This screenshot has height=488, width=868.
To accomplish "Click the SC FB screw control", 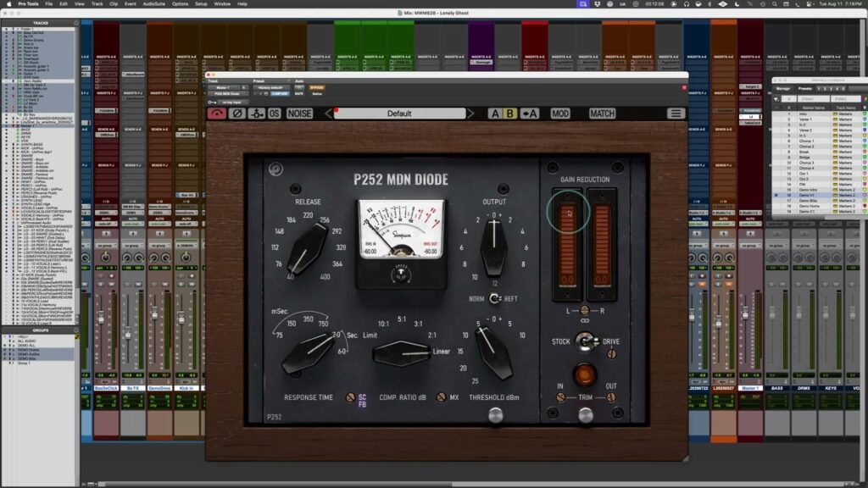I will pos(350,397).
